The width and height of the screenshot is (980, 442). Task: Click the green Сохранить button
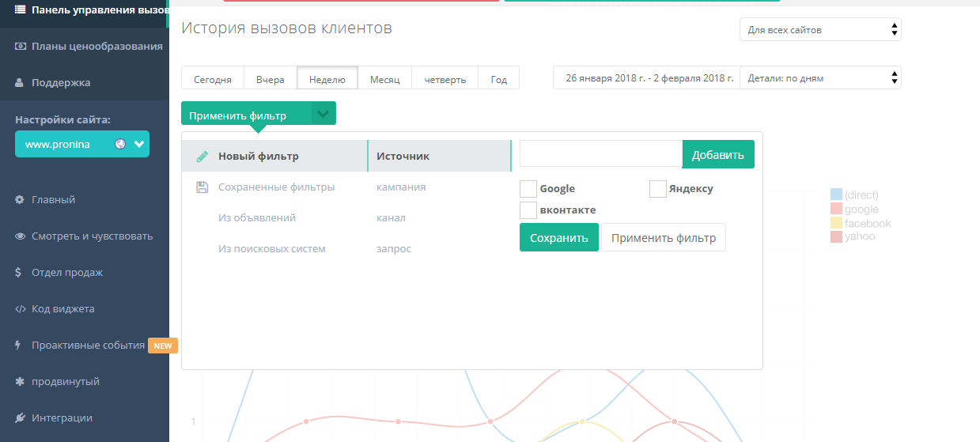[x=559, y=237]
